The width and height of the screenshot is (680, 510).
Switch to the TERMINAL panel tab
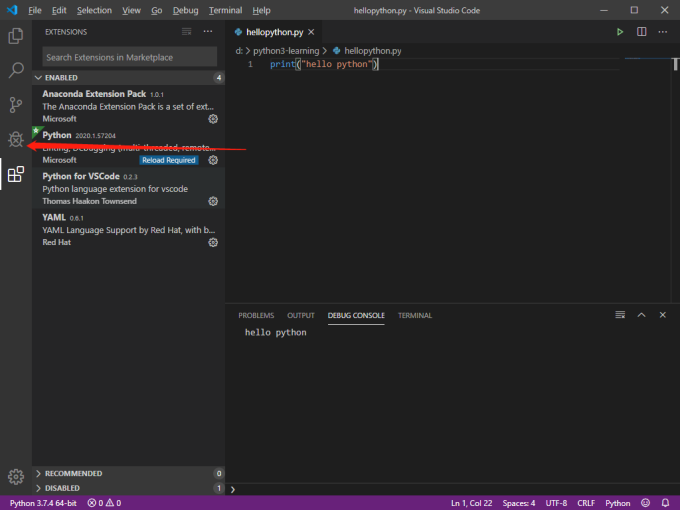point(415,315)
